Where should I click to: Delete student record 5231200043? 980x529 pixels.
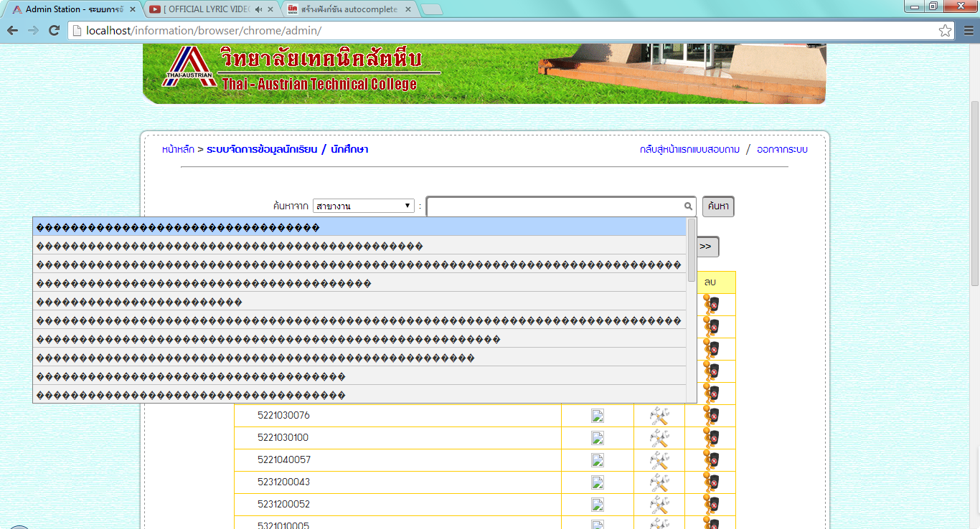pos(711,482)
